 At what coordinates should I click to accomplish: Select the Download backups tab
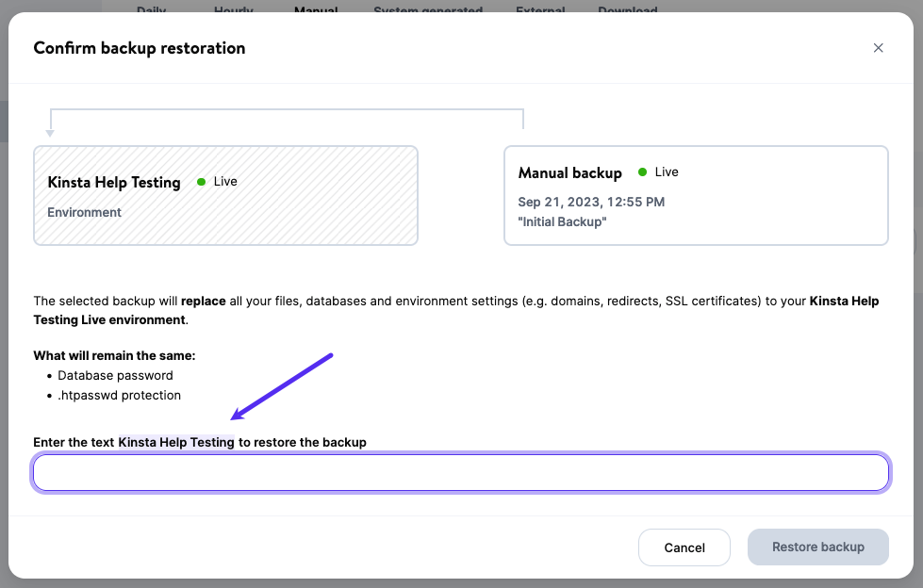click(627, 10)
